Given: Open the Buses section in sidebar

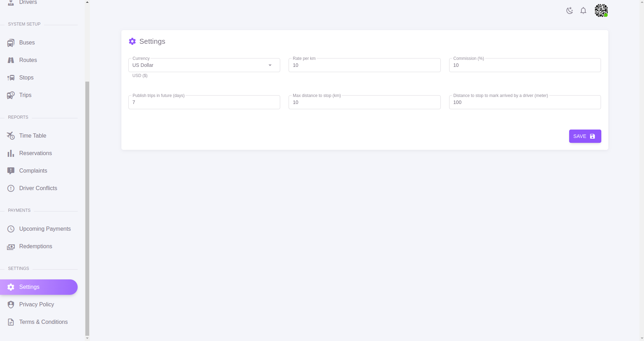Looking at the screenshot, I should pyautogui.click(x=10, y=42).
